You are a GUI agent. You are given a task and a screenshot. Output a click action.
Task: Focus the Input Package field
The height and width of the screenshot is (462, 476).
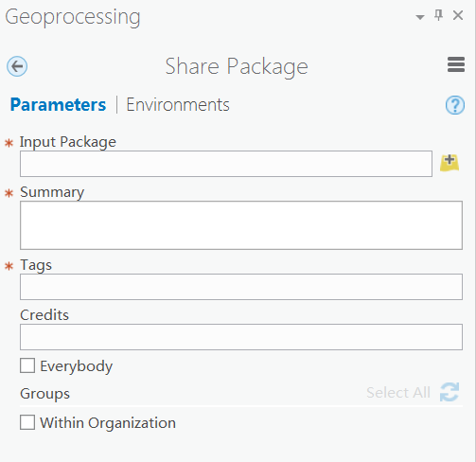click(226, 164)
